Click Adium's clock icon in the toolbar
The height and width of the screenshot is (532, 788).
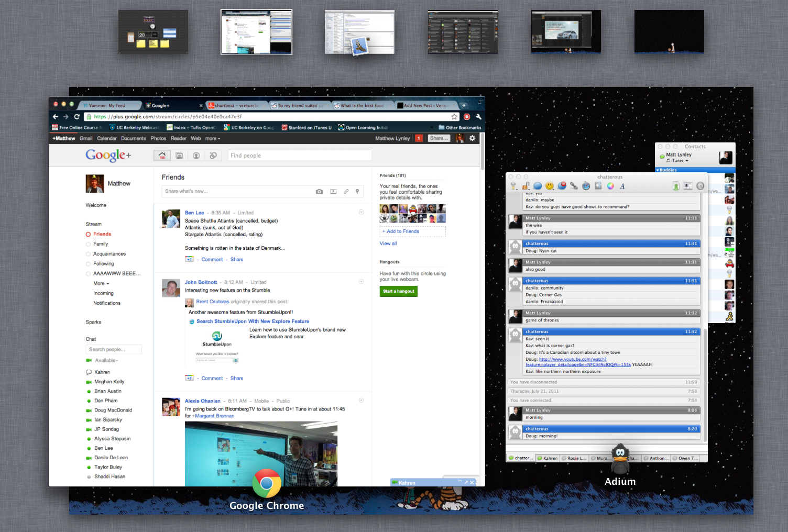[700, 186]
